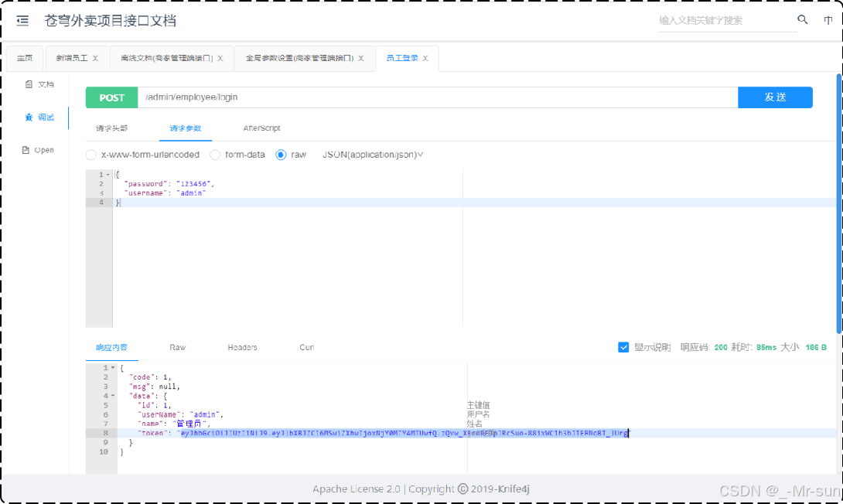Select the 员工登录 tab
Image resolution: width=843 pixels, height=504 pixels.
click(402, 58)
